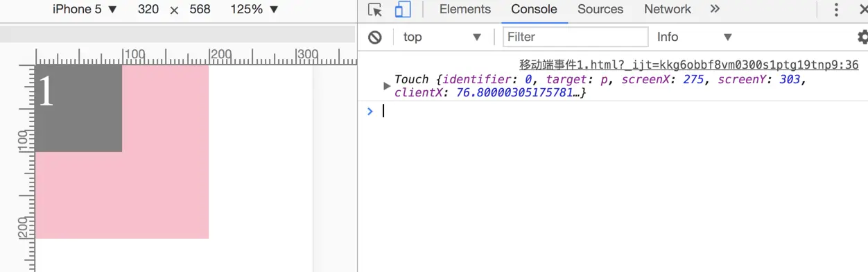
Task: Open the iPhone 5 device dropdown
Action: click(85, 10)
